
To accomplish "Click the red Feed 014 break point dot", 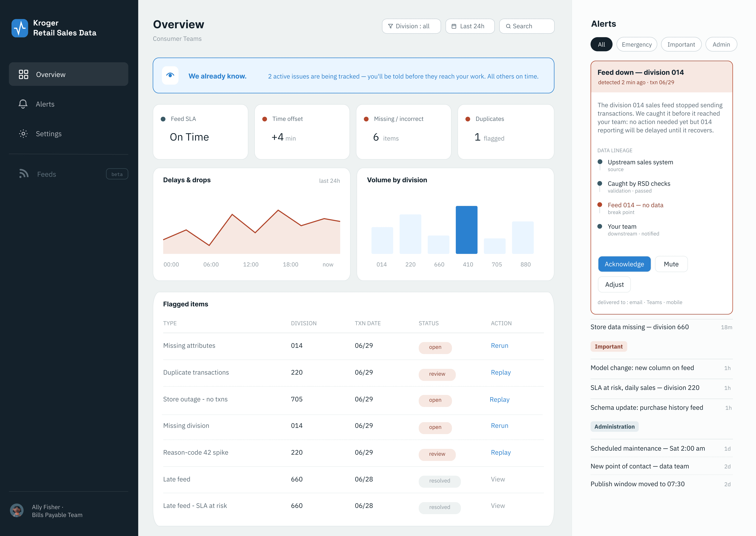I will click(600, 205).
